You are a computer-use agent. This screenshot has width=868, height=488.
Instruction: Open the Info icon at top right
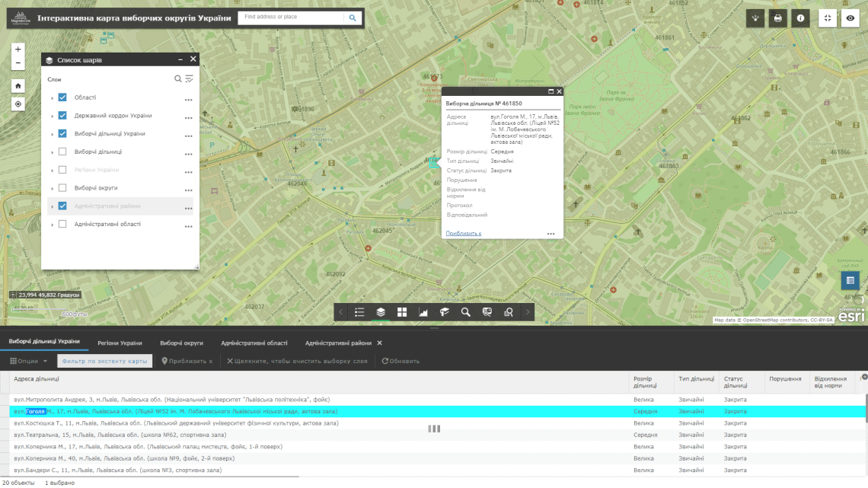click(x=802, y=17)
